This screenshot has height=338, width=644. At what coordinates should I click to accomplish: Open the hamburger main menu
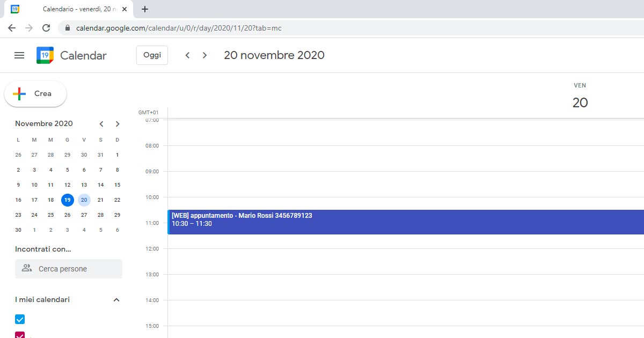19,55
